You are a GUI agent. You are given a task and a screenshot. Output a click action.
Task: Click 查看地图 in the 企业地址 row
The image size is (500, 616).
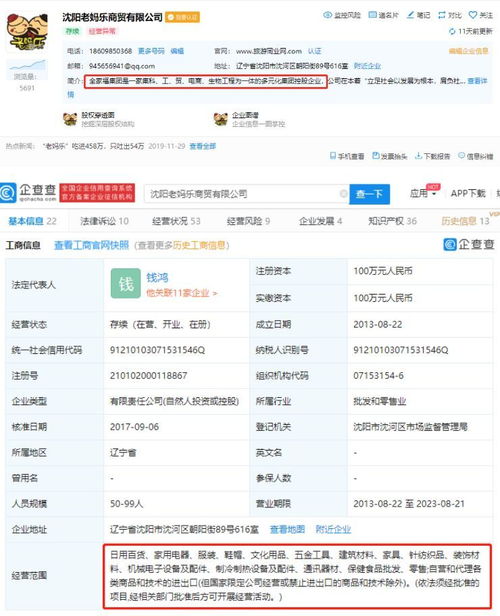287,529
